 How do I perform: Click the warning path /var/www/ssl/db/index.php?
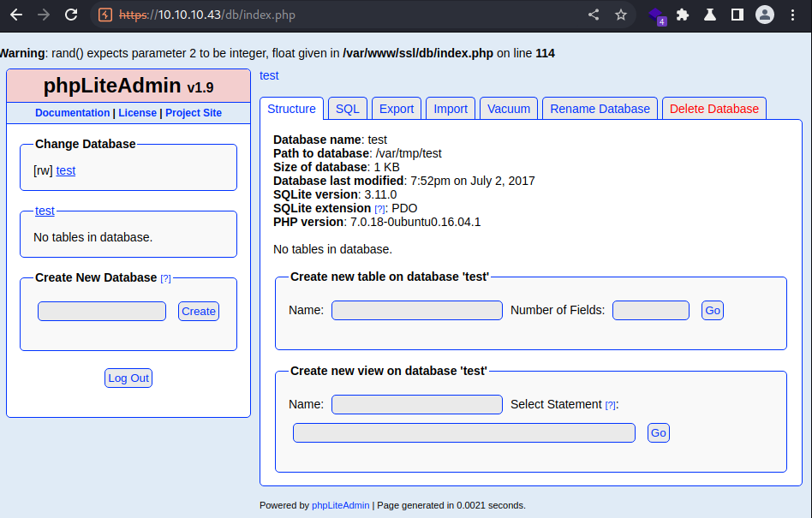point(418,53)
